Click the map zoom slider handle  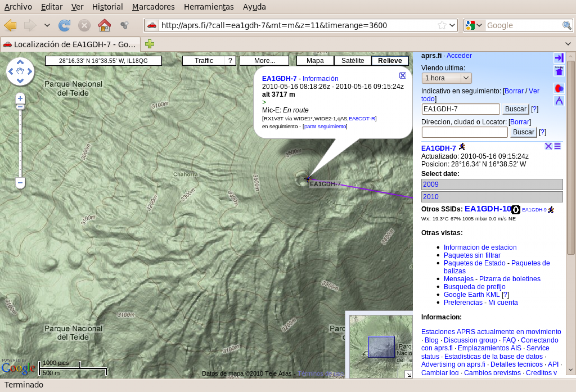pyautogui.click(x=20, y=107)
